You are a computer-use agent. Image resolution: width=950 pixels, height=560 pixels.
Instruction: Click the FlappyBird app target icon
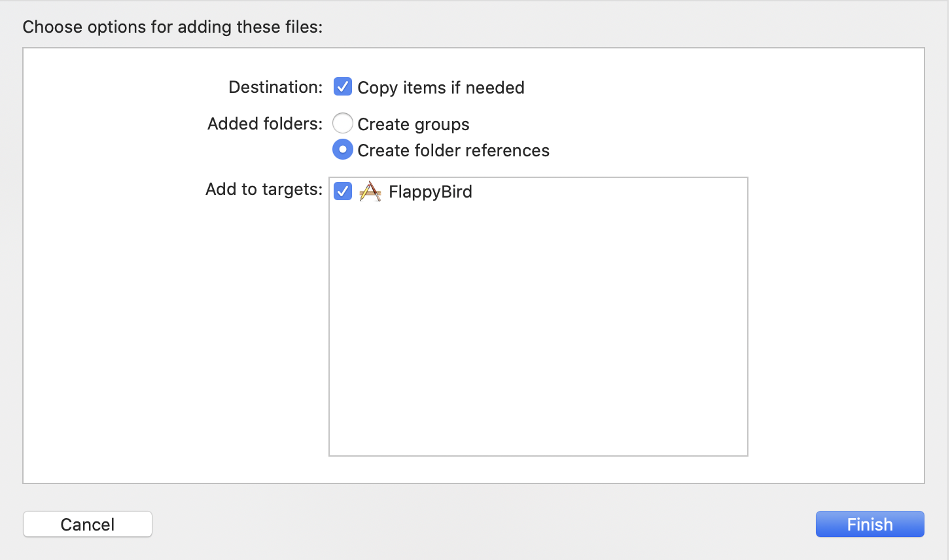(370, 192)
